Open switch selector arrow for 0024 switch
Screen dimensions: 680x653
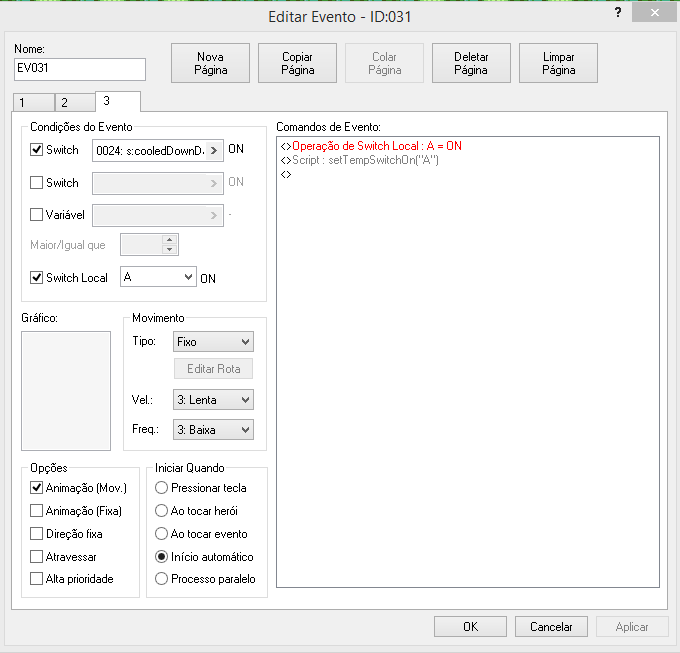(214, 151)
